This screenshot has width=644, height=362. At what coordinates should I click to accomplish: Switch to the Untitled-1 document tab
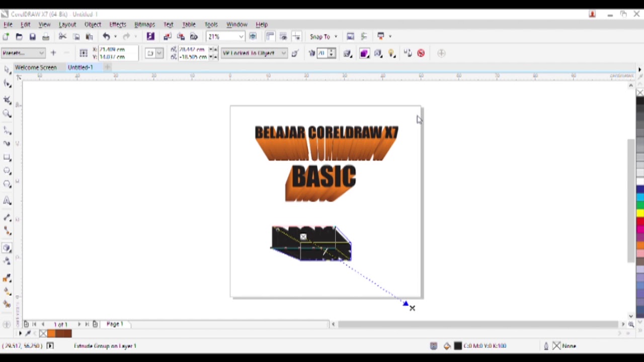click(x=80, y=67)
